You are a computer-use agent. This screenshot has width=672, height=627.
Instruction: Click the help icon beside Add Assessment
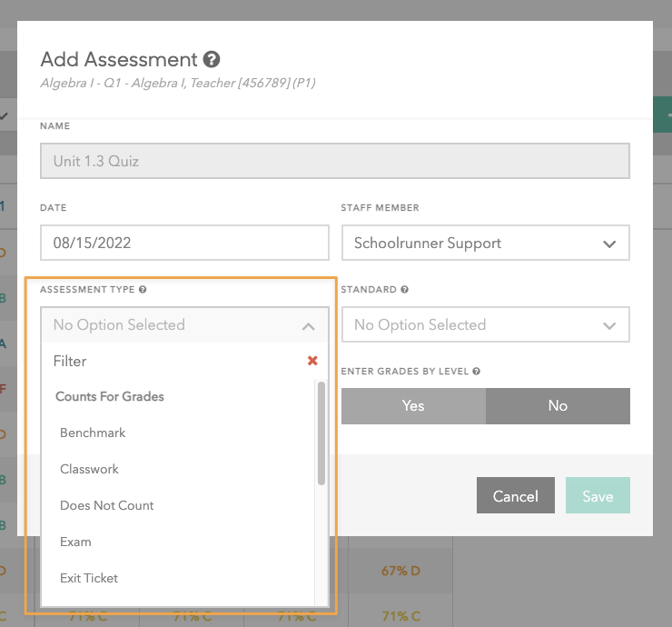(212, 60)
